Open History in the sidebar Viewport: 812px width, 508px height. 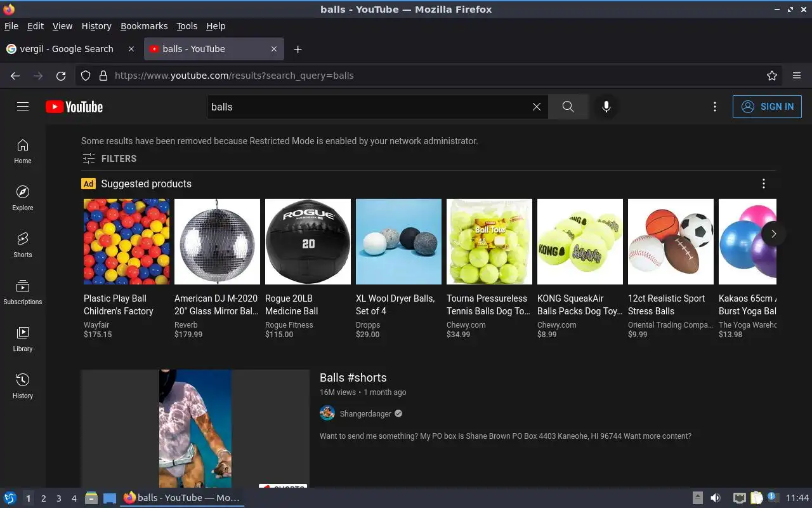click(23, 387)
